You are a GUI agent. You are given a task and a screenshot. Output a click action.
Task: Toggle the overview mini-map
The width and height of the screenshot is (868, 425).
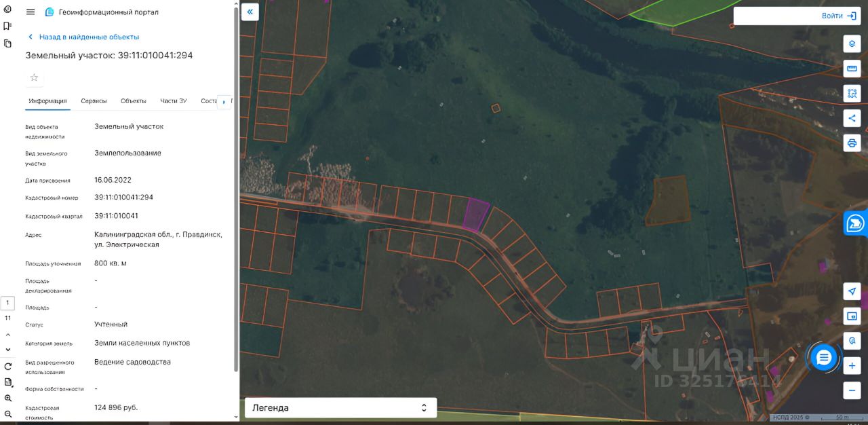(852, 316)
